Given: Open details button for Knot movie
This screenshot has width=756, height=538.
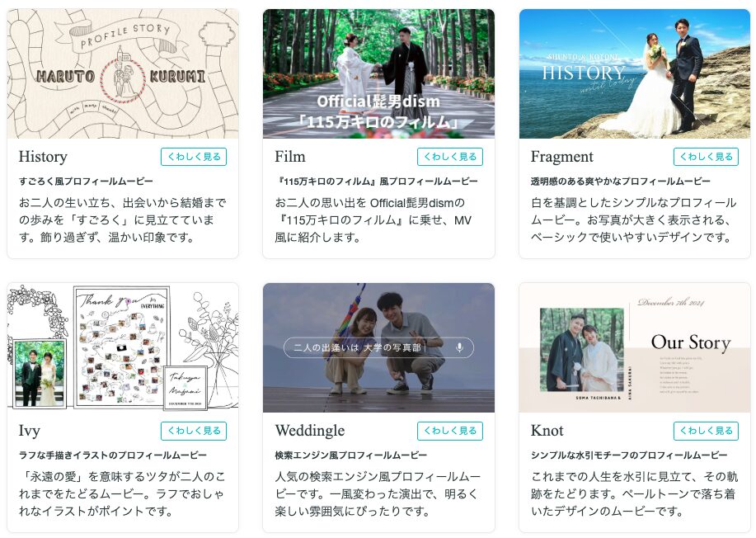Looking at the screenshot, I should click(x=706, y=431).
